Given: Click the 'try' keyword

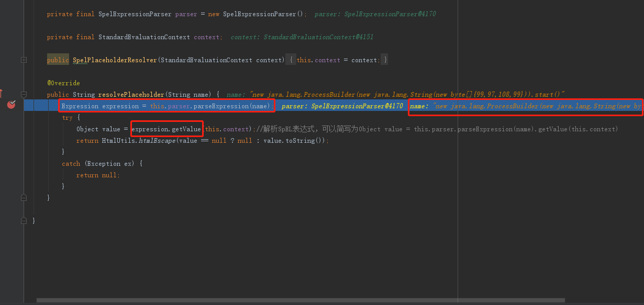Looking at the screenshot, I should click(x=67, y=118).
